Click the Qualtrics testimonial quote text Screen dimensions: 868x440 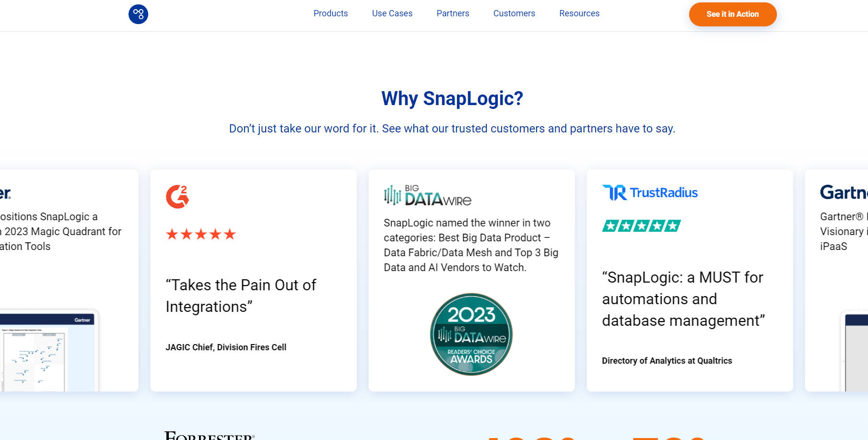pos(683,299)
